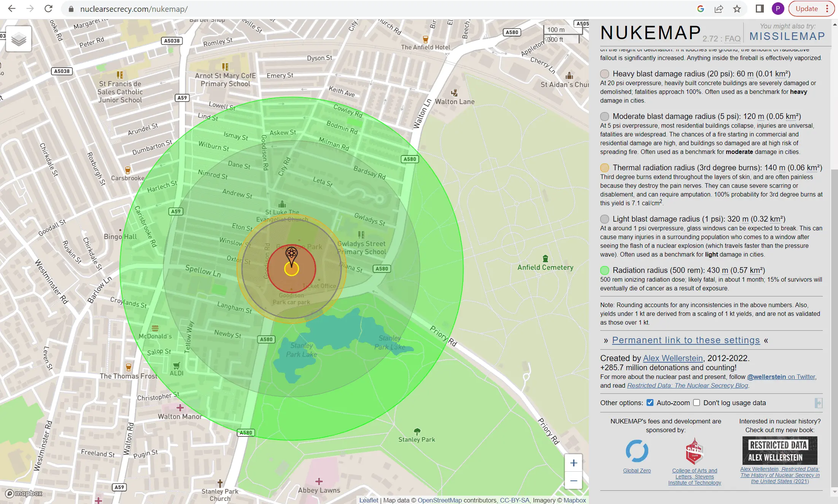Open Permanent link to these settings

coord(686,340)
